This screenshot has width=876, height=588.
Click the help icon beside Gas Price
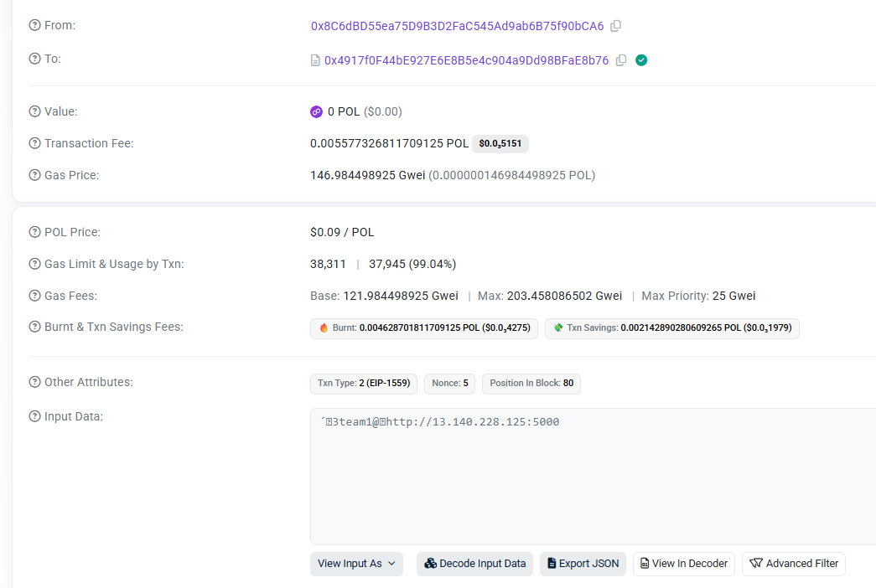click(x=34, y=175)
